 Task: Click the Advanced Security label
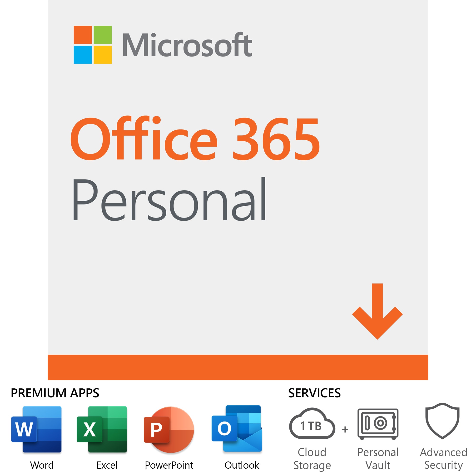[x=444, y=459]
